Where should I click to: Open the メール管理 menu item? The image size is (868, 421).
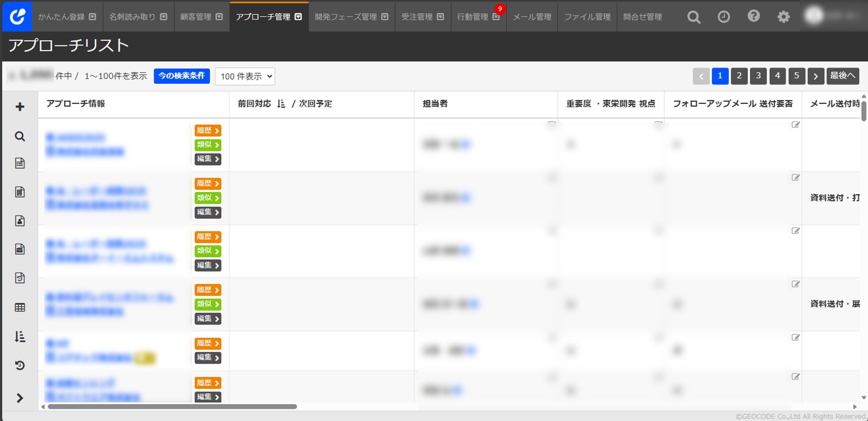pyautogui.click(x=532, y=17)
